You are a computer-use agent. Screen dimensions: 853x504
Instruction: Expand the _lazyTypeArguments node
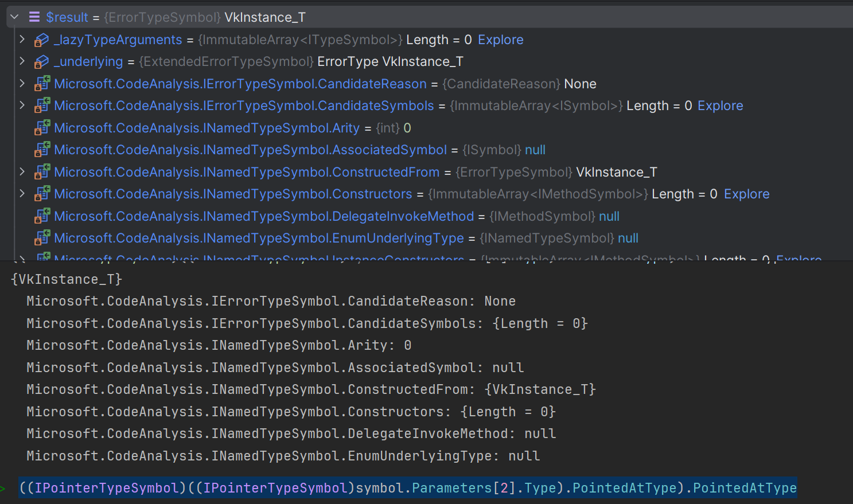tap(22, 40)
